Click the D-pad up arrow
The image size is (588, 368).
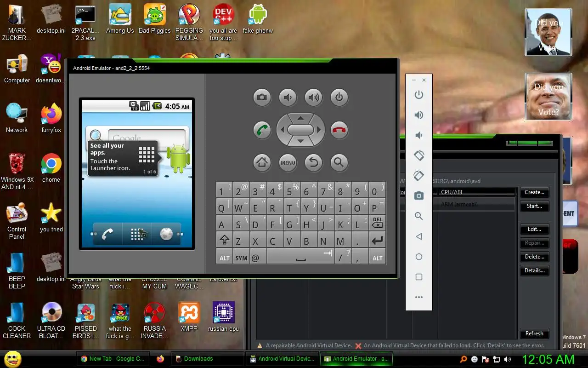tap(300, 117)
